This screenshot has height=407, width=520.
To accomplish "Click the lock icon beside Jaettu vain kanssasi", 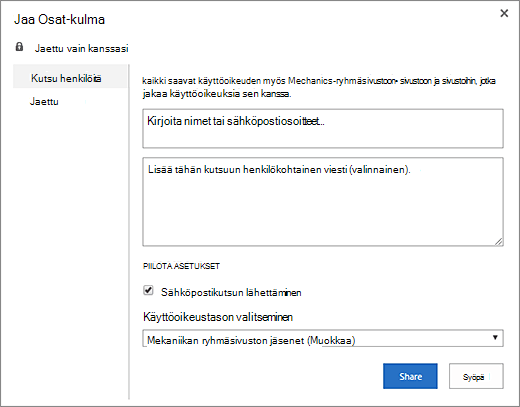I will [x=19, y=47].
